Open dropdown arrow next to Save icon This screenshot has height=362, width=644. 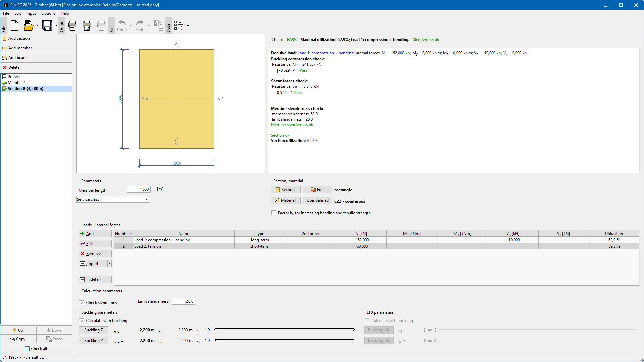(56, 25)
